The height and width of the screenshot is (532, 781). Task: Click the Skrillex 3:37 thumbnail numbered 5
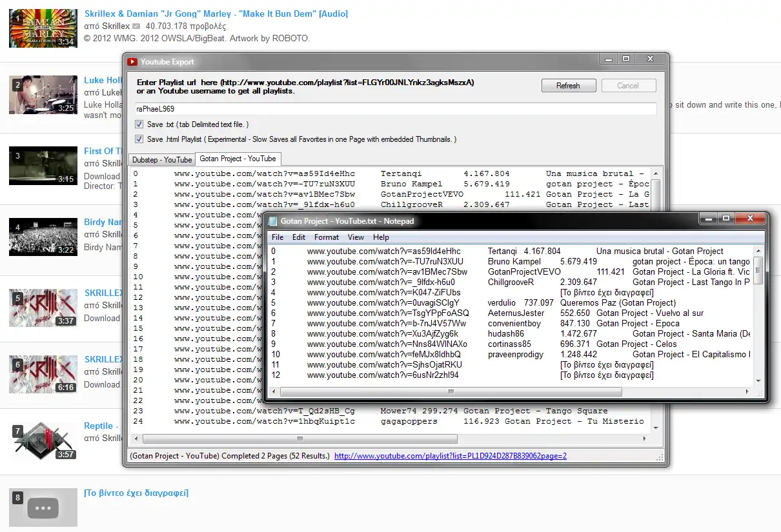click(43, 308)
